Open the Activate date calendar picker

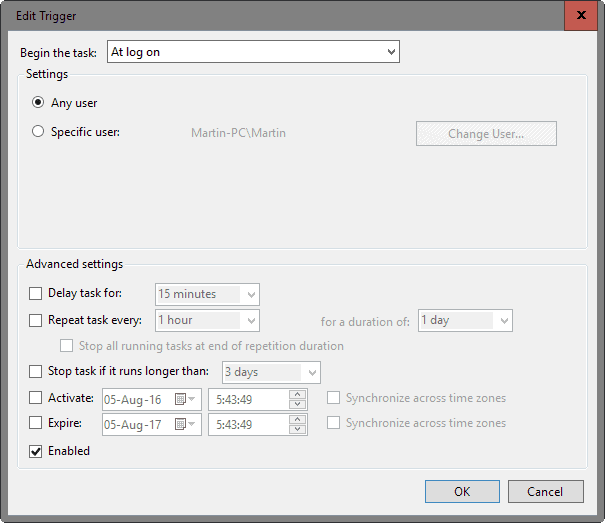point(187,398)
